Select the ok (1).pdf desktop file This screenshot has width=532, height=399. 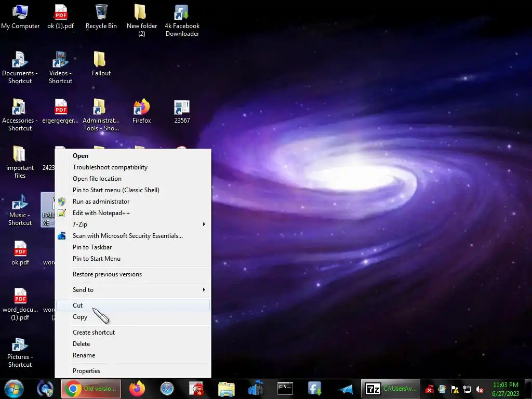pos(61,17)
